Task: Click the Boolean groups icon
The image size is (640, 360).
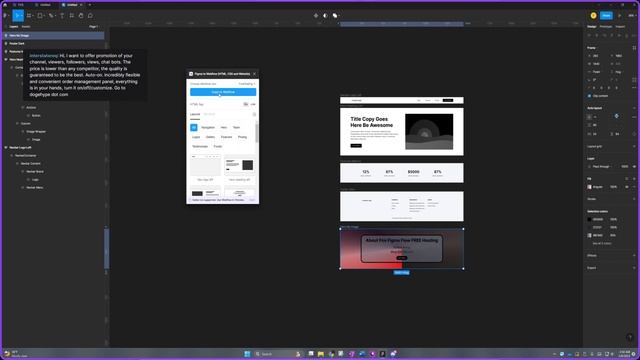Action: (x=335, y=16)
